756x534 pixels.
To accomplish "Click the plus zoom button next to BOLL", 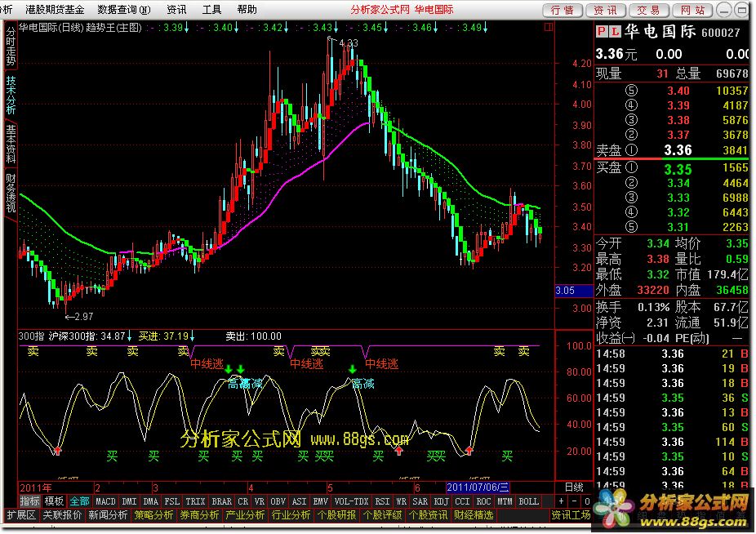I will (x=561, y=501).
